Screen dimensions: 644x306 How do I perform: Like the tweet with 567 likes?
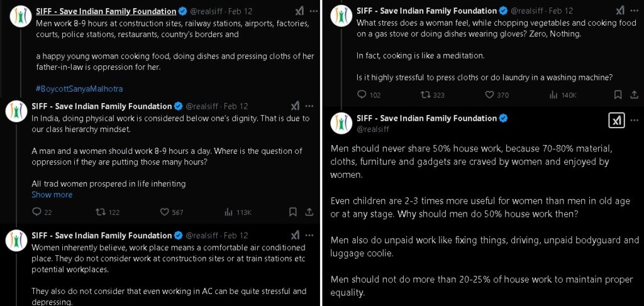click(165, 212)
